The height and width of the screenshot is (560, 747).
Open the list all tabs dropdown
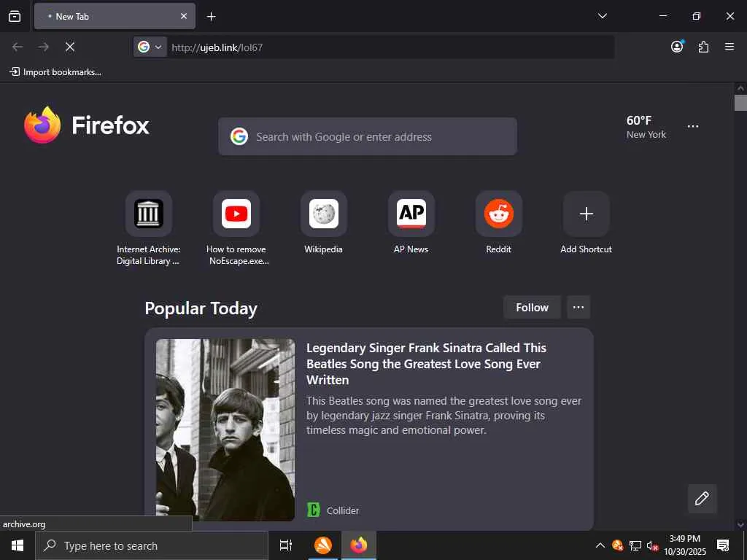(x=602, y=16)
